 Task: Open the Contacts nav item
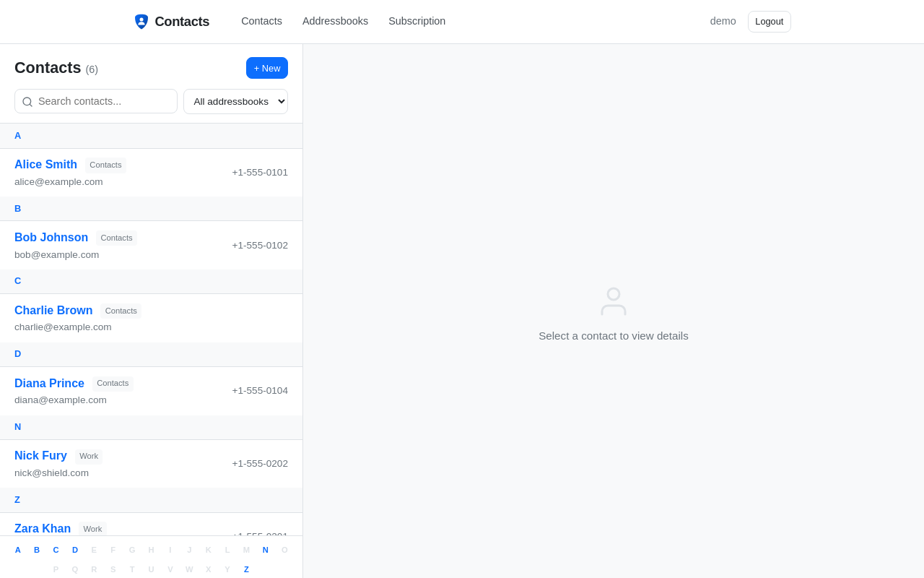261,21
